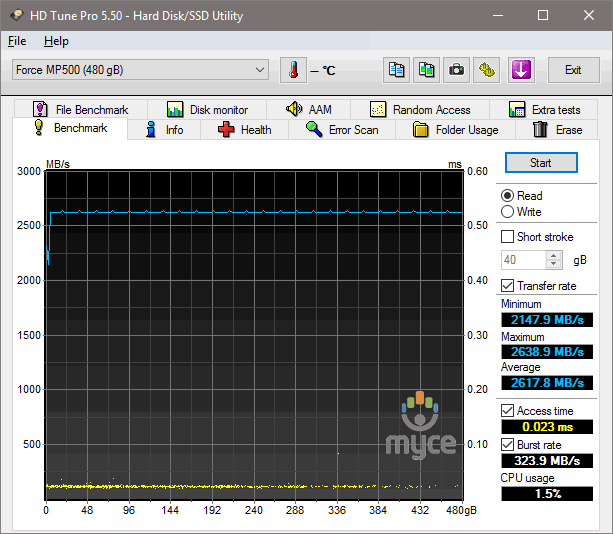
Task: Click the short stroke gB input field
Action: click(x=523, y=260)
